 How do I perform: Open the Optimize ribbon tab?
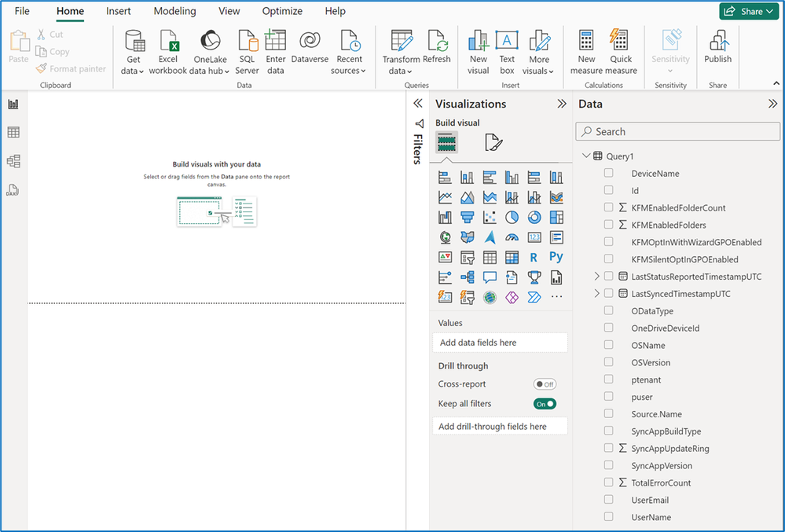282,11
